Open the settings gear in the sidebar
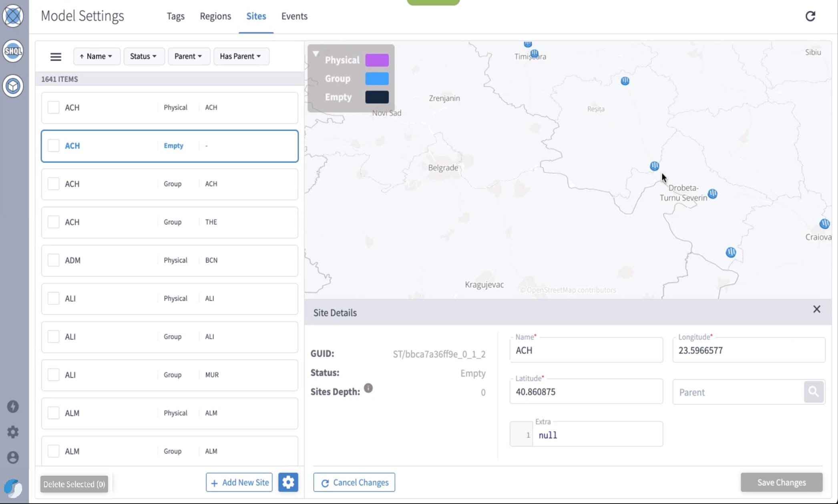 coord(13,432)
